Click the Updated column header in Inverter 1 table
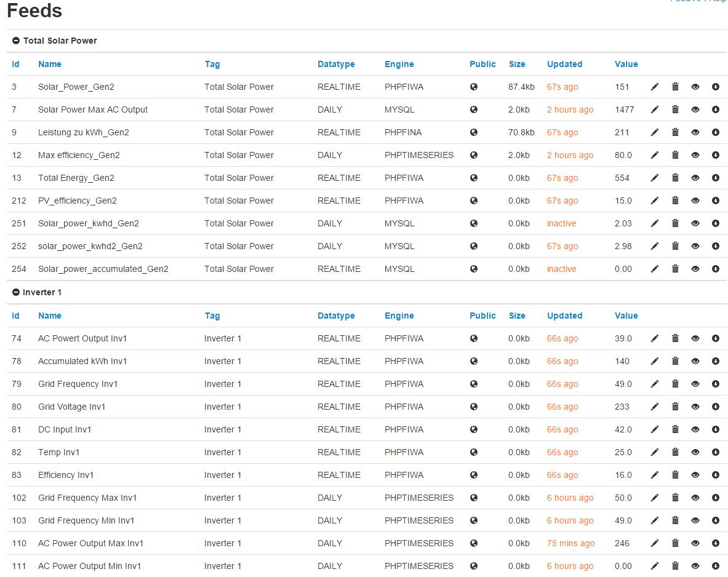Image resolution: width=728 pixels, height=577 pixels. pos(564,316)
